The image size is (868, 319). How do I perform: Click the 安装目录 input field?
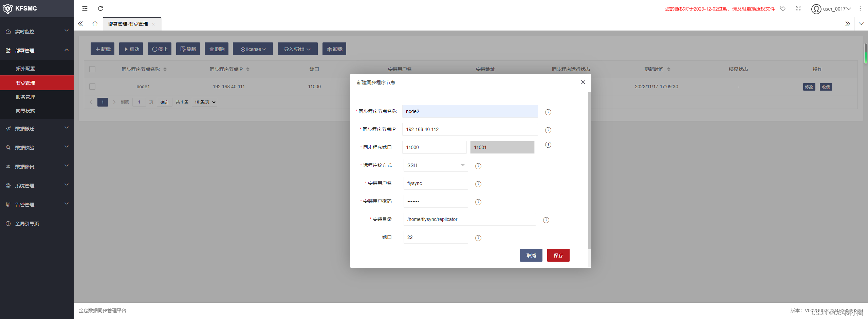click(470, 219)
